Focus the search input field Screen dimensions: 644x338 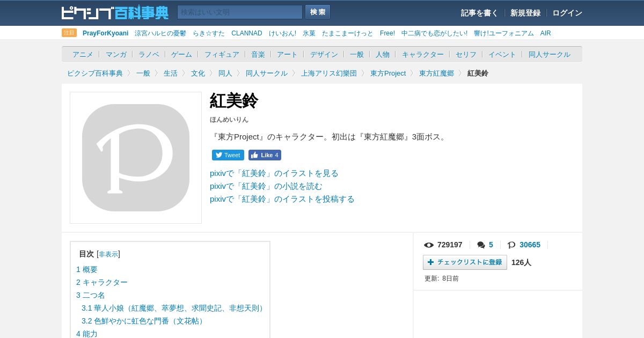pyautogui.click(x=240, y=12)
